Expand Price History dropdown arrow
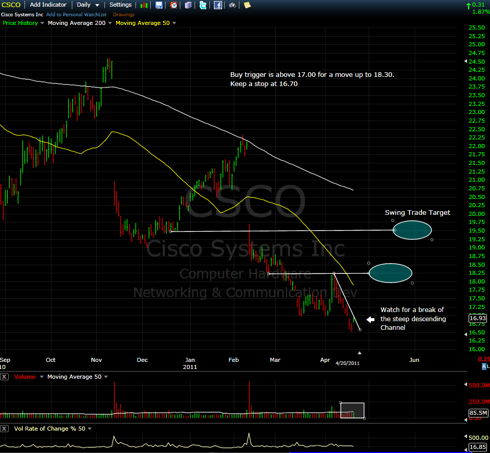Screen dimensions: 490x453 tap(42, 23)
